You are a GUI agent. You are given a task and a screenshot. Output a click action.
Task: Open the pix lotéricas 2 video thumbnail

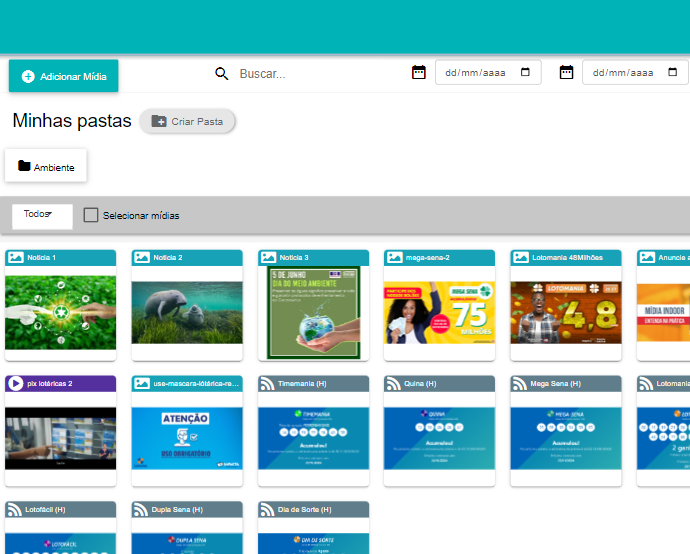[x=61, y=438]
